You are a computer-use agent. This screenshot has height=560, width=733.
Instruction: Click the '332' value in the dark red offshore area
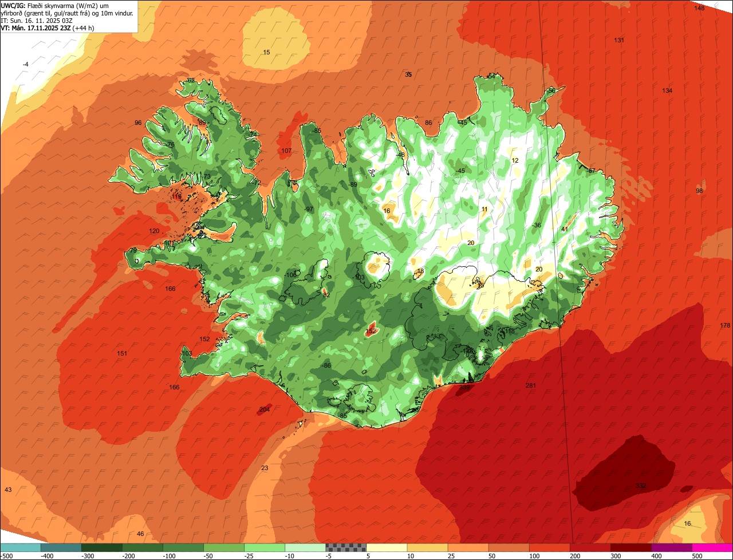click(640, 486)
